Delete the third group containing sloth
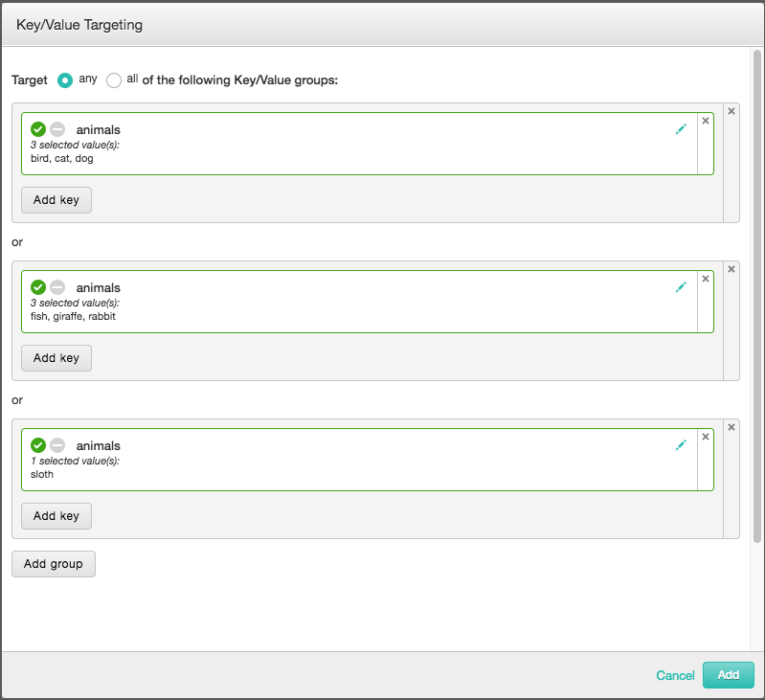This screenshot has height=700, width=765. tap(731, 427)
